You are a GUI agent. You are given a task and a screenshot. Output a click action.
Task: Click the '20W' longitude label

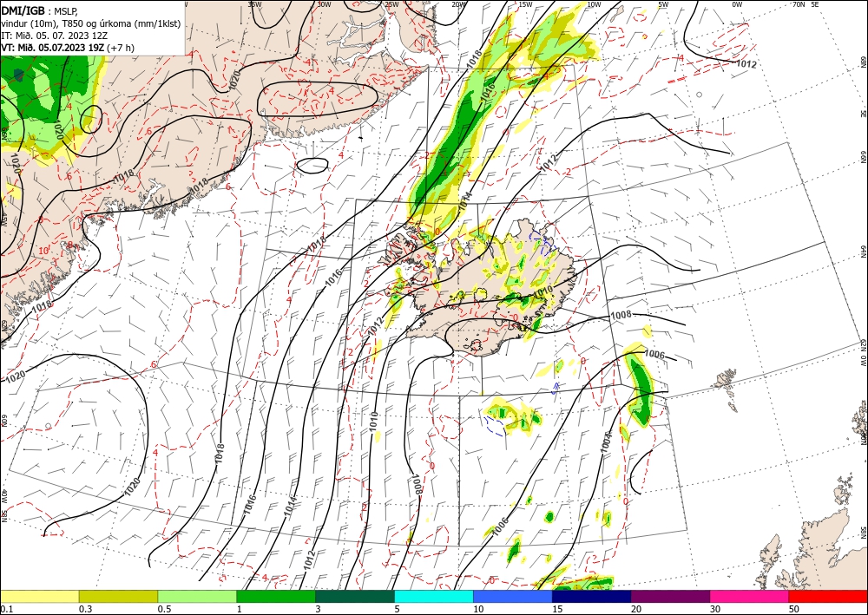457,3
